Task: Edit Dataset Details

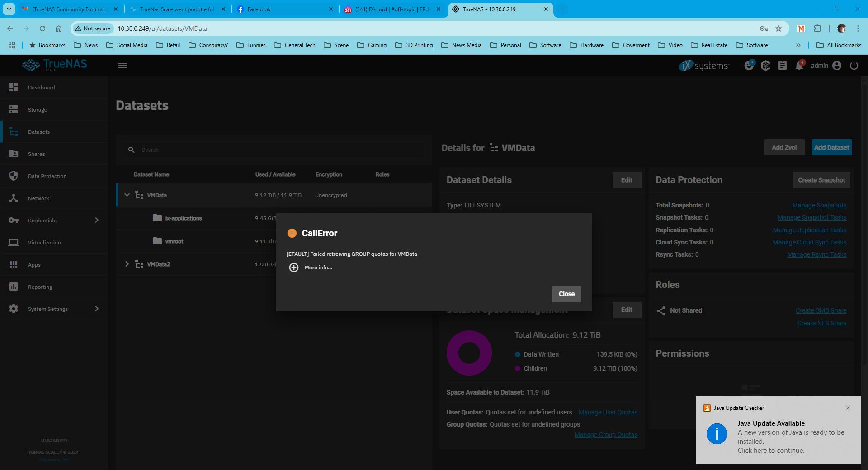Action: pyautogui.click(x=627, y=180)
